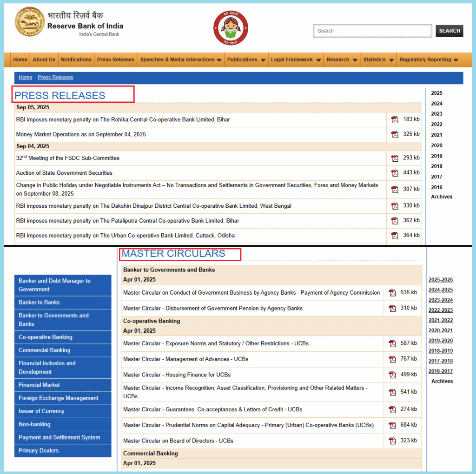This screenshot has width=476, height=474.
Task: Select Foreign Exchange Management sidebar category
Action: 63,398
